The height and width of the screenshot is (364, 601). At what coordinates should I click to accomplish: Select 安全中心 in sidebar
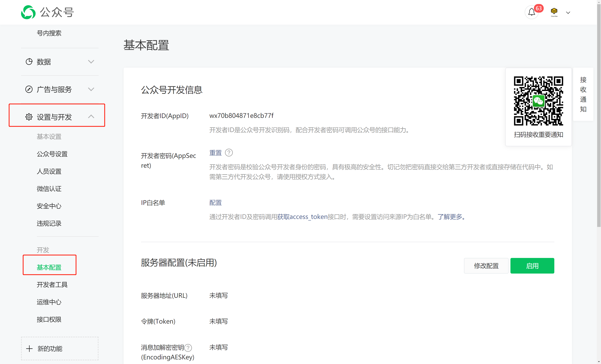[49, 206]
